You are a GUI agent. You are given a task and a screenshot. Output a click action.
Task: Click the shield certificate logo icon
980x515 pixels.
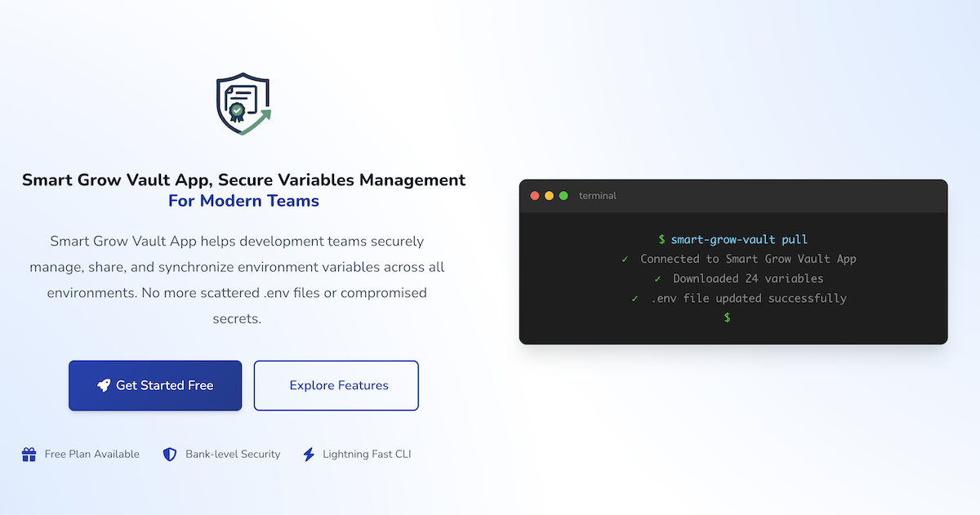tap(242, 101)
